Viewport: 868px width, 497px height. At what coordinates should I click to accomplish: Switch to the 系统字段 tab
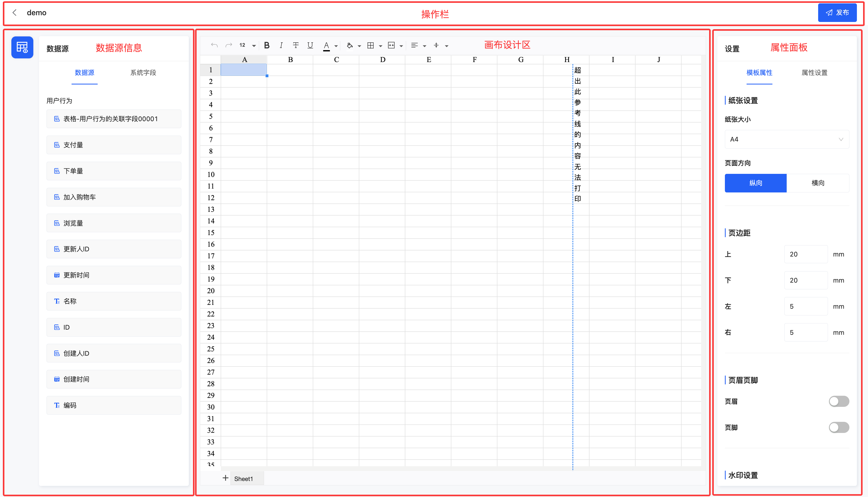pyautogui.click(x=143, y=73)
